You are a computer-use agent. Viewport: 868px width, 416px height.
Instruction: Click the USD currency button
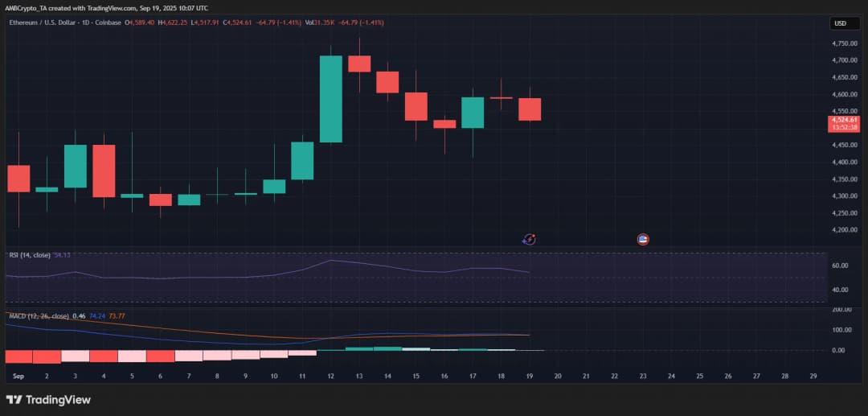(841, 24)
